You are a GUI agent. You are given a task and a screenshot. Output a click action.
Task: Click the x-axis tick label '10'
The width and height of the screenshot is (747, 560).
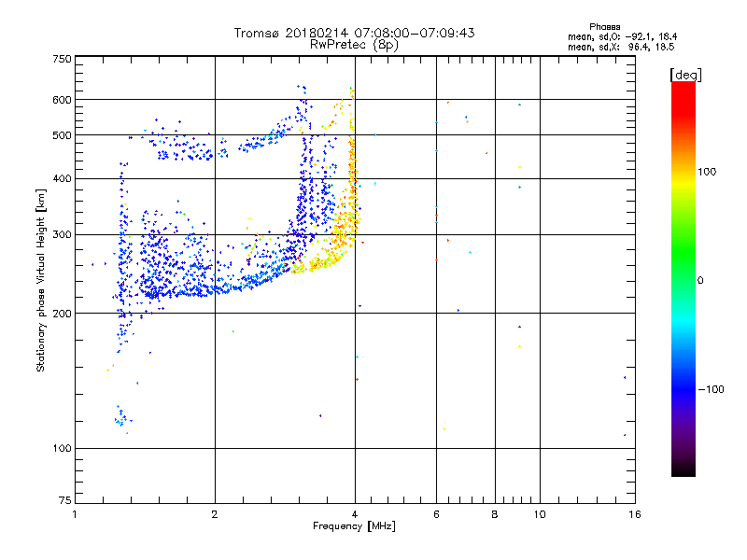tap(540, 514)
